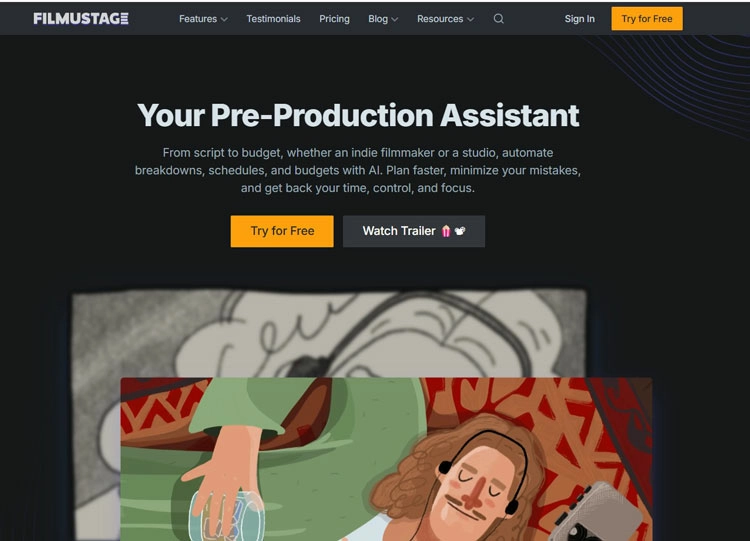Click the camera emoji on Watch Trailer
Viewport: 750px width, 541px height.
(460, 231)
